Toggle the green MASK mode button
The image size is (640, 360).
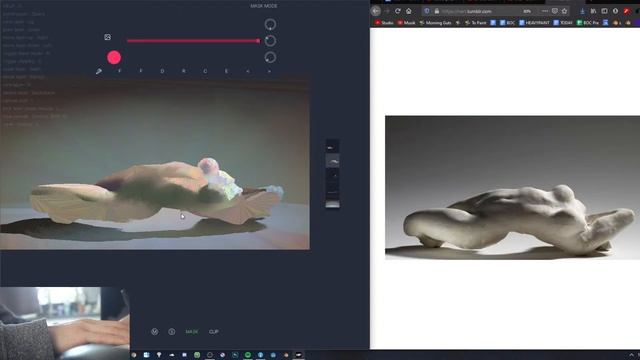(191, 332)
